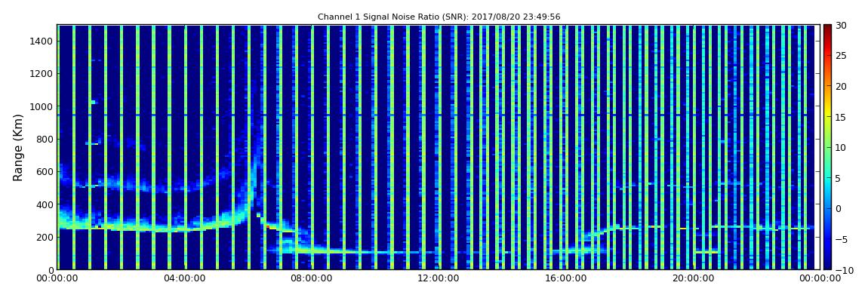This screenshot has height=307, width=868.
Task: Click the 1200 range tick label
Action: coord(42,74)
